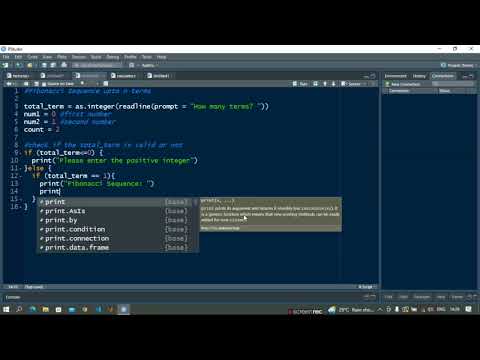Toggle the Source on Save checkbox

58,84
